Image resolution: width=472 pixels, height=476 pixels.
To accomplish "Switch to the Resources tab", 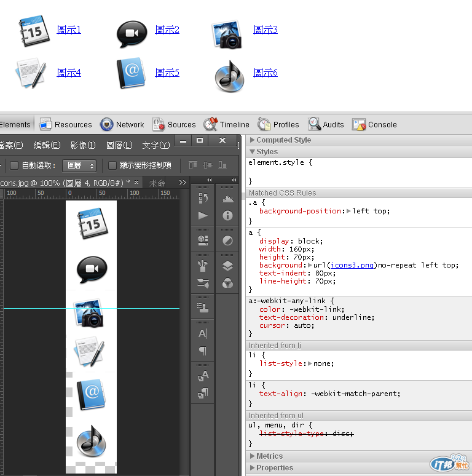I will pos(66,124).
